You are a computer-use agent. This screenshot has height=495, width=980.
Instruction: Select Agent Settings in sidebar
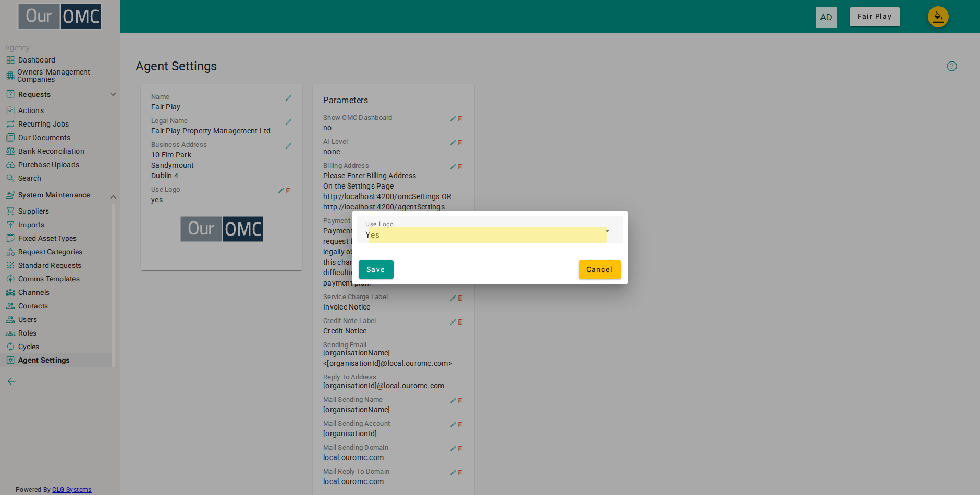click(44, 360)
